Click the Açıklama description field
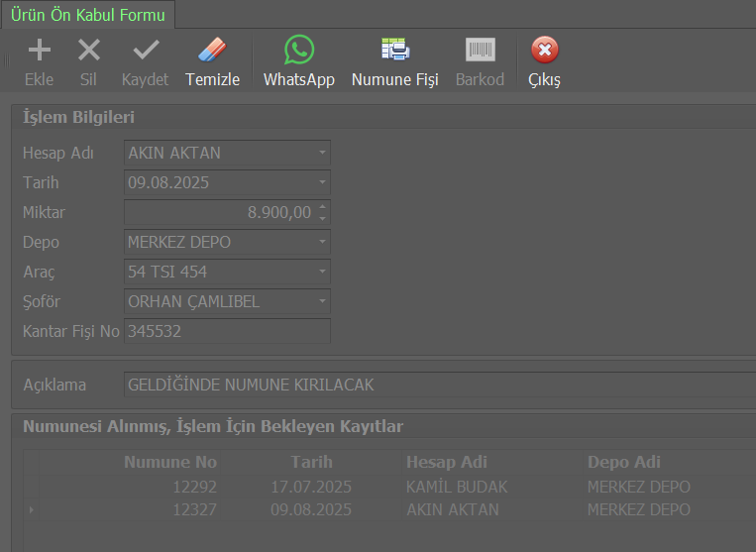Viewport: 756px width, 552px height. tap(436, 385)
